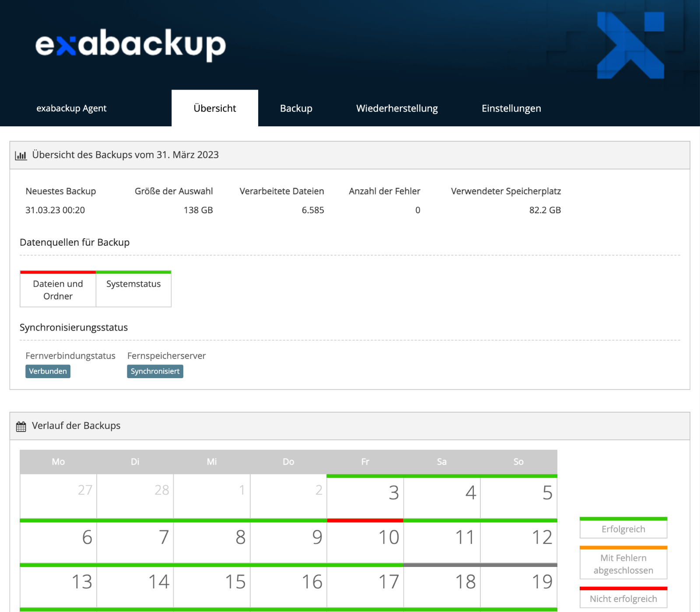The height and width of the screenshot is (612, 700).
Task: Open the Übersicht tab
Action: pyautogui.click(x=215, y=108)
